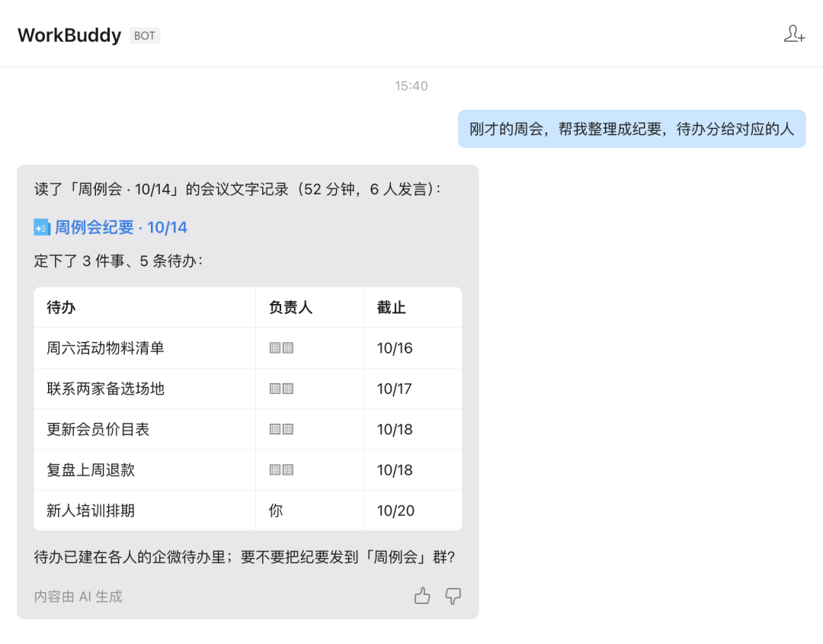Screen dimensions: 823x644
Task: Click the 10/16 deadline cell
Action: (x=412, y=348)
